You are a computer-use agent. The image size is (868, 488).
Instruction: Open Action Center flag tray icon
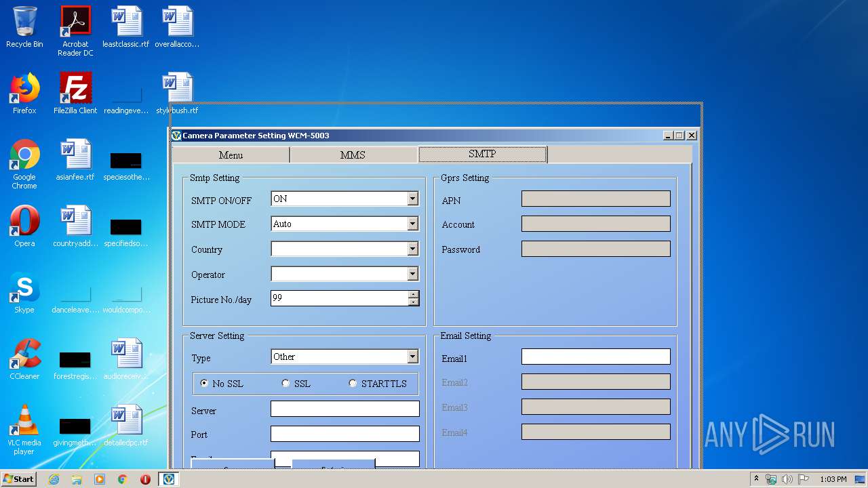point(804,479)
